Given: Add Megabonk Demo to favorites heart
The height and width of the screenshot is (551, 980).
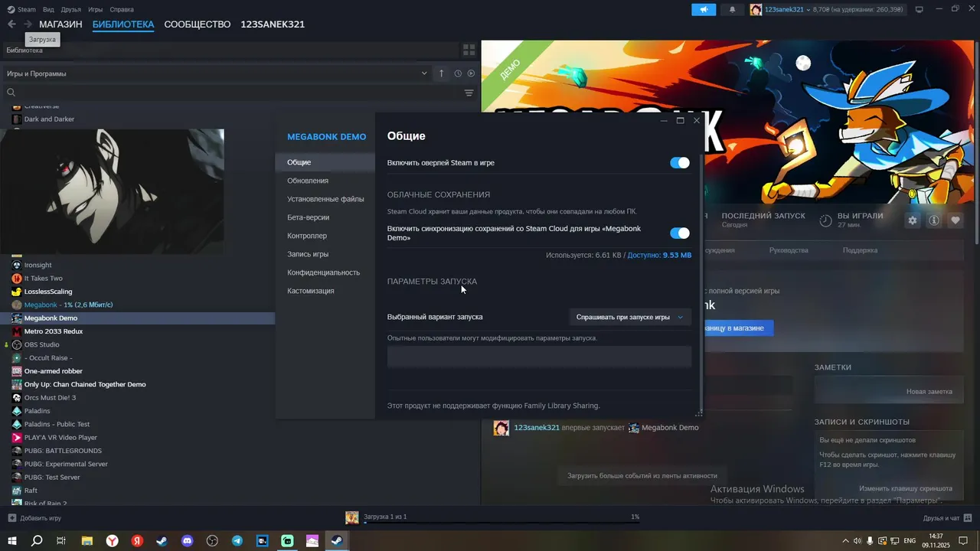Looking at the screenshot, I should pos(955,220).
